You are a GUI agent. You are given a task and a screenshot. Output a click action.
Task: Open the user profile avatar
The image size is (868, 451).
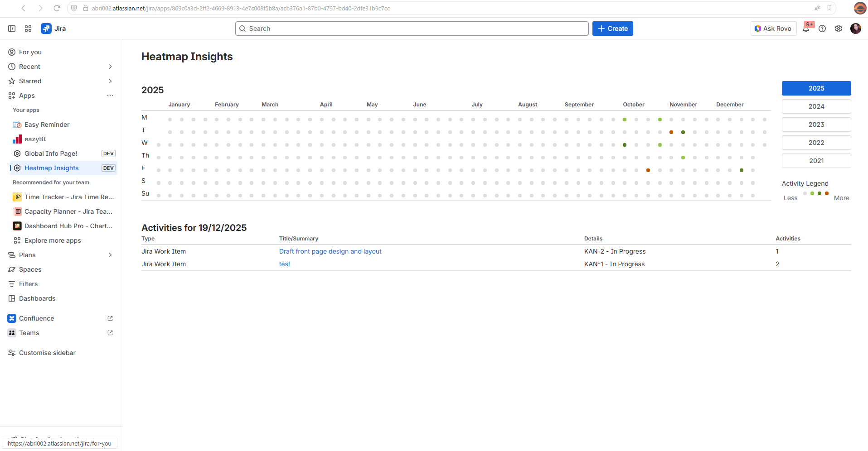click(856, 29)
